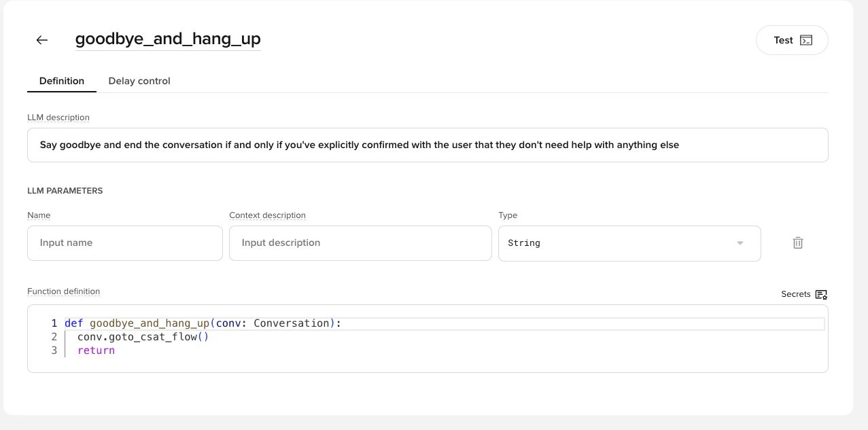
Task: Open the Type dropdown showing String
Action: (x=630, y=243)
